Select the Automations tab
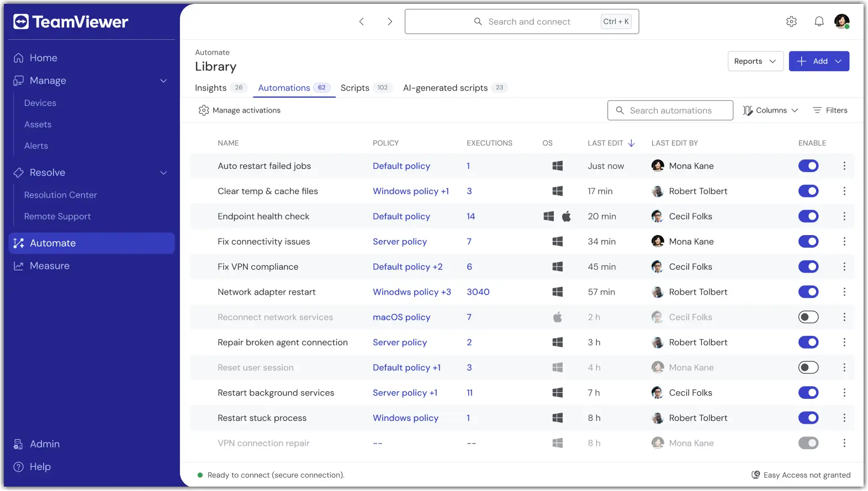 click(x=294, y=88)
